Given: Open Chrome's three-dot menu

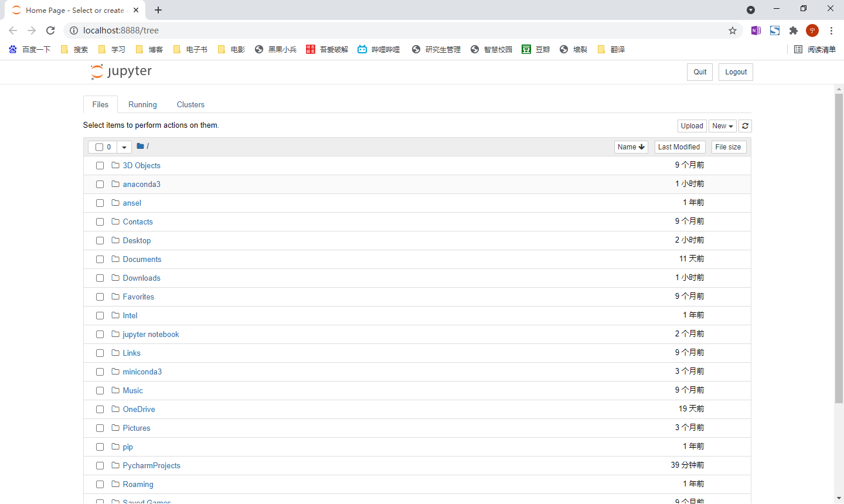Looking at the screenshot, I should 831,30.
